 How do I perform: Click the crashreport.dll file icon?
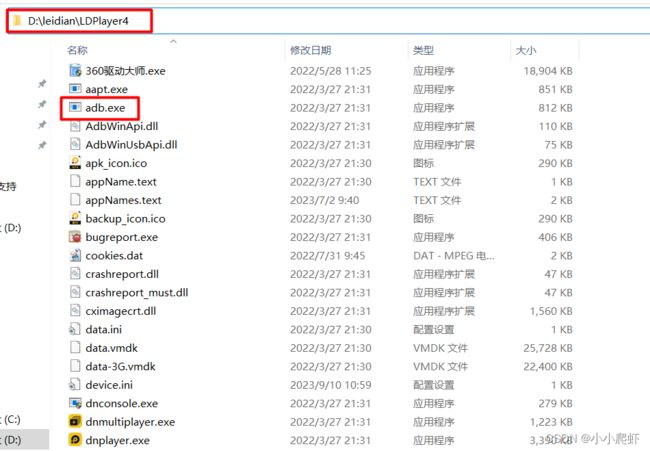pos(75,274)
